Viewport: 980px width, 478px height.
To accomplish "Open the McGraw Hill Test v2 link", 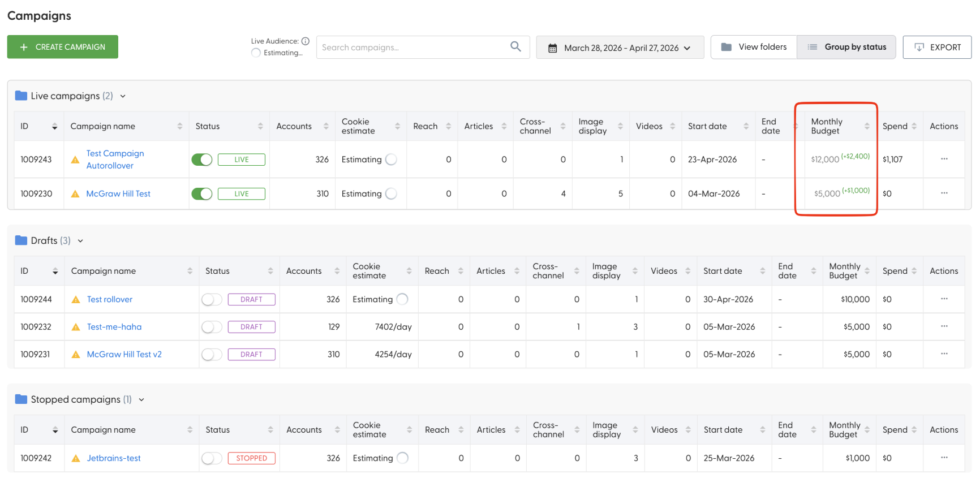I will 124,355.
